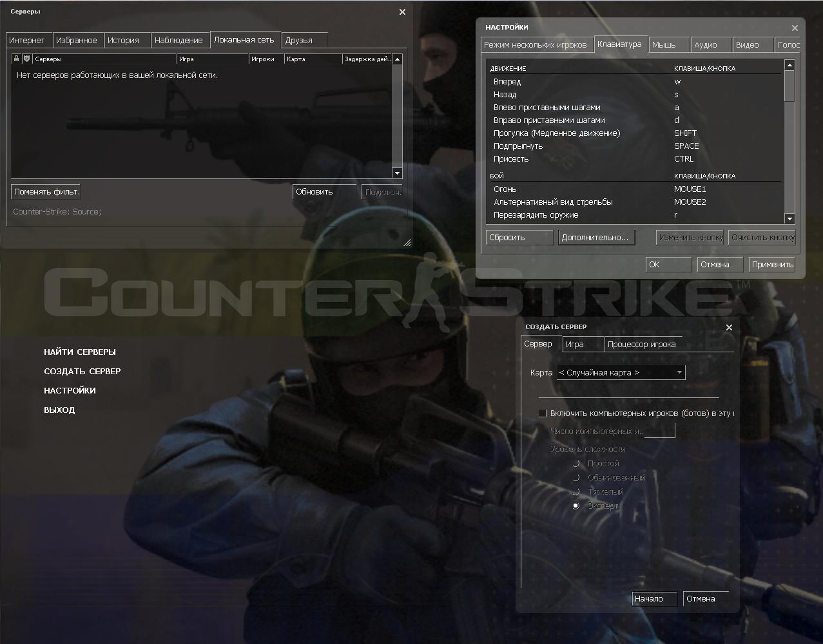Click the lock icon column header in Servers
823x644 pixels.
pyautogui.click(x=17, y=59)
